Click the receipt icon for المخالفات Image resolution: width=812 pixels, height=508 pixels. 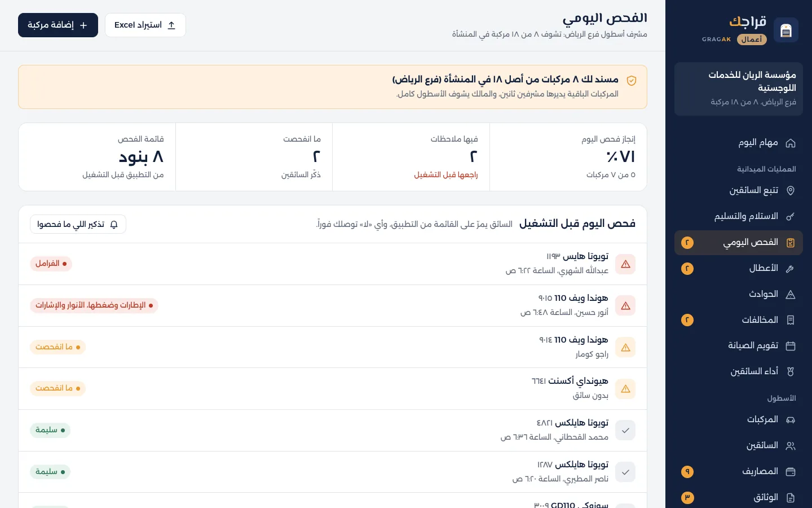(791, 320)
